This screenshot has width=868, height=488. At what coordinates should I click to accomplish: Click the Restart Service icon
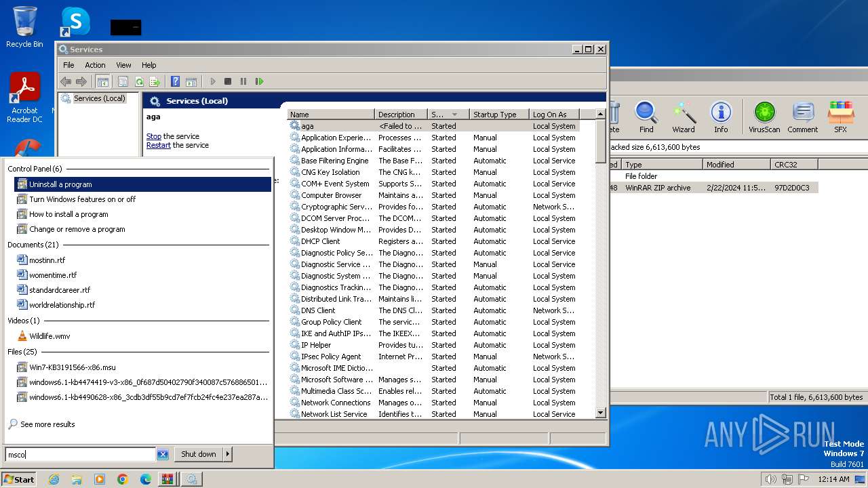click(259, 81)
